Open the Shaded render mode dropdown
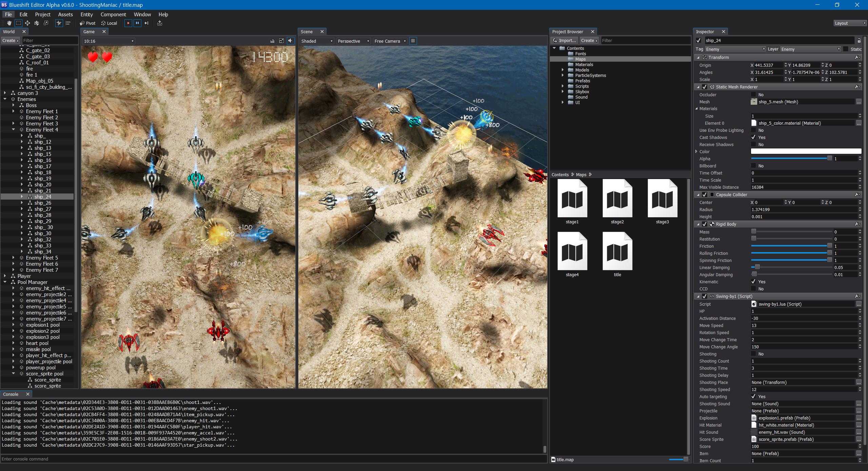Image resolution: width=868 pixels, height=471 pixels. pyautogui.click(x=317, y=41)
